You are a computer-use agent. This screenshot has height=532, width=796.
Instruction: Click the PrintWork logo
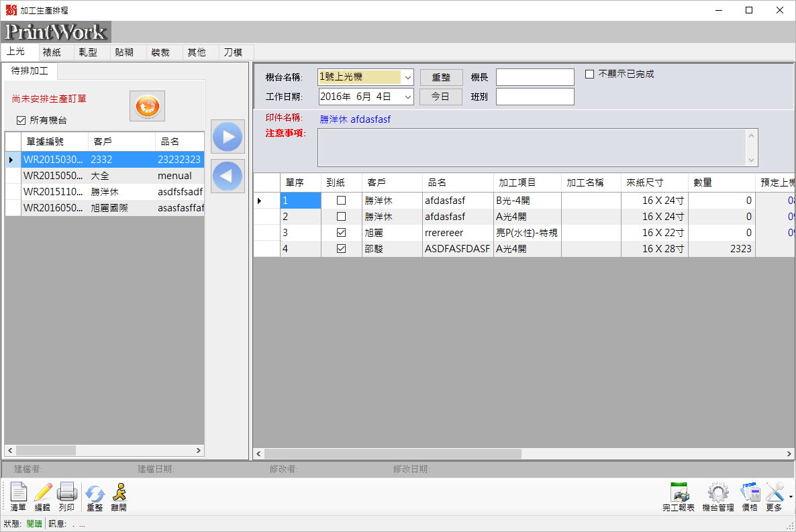pyautogui.click(x=56, y=32)
